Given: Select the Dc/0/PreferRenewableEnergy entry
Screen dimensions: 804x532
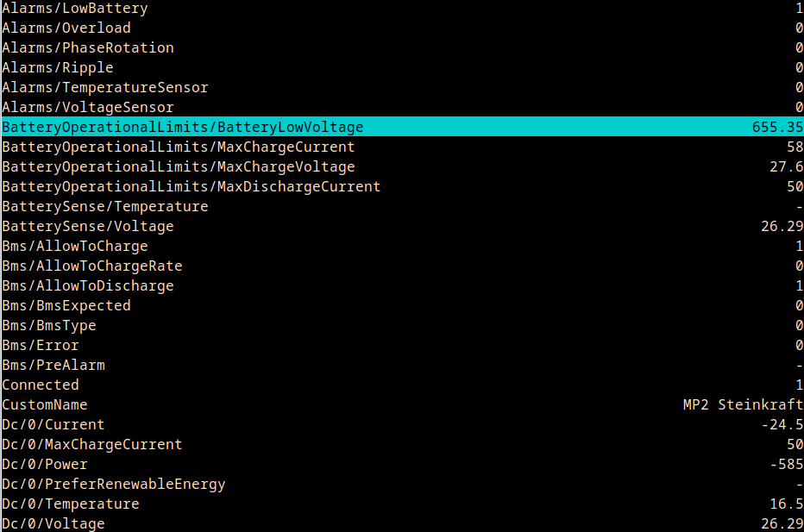Looking at the screenshot, I should click(114, 485).
